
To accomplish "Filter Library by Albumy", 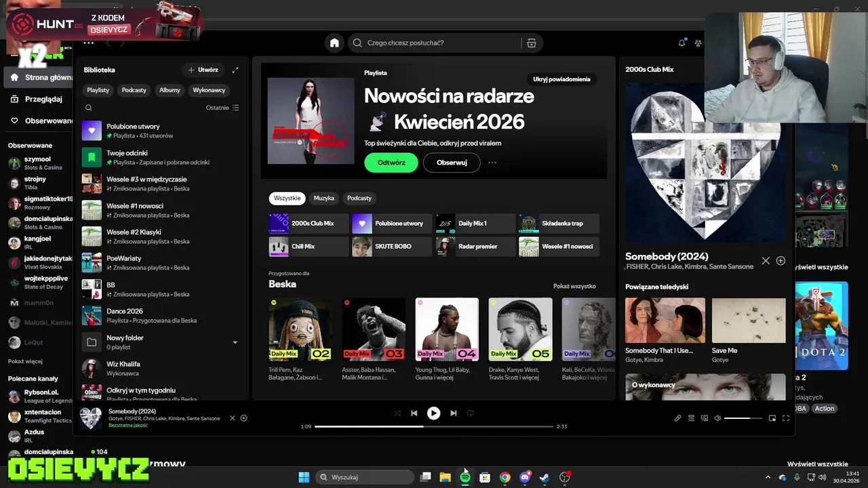I will coord(170,90).
